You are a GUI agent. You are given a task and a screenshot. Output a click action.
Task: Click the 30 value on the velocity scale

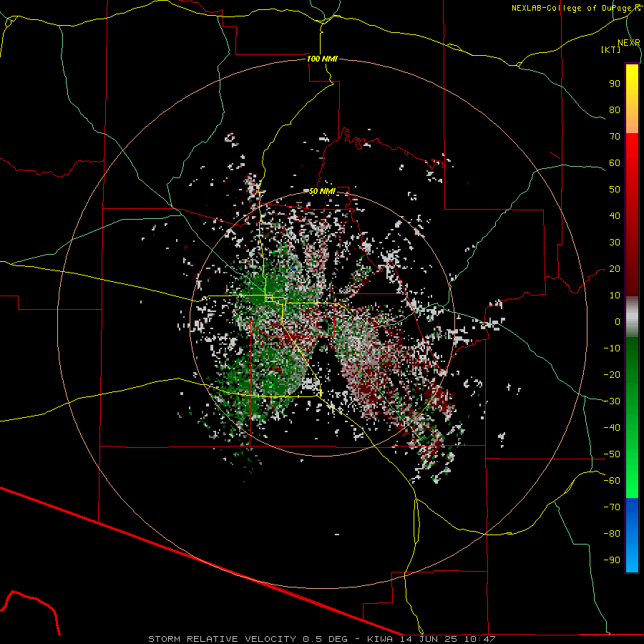coord(615,243)
